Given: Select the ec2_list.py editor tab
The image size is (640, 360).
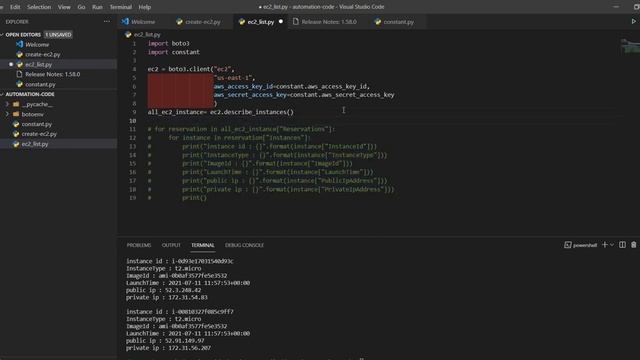Looking at the screenshot, I should [260, 22].
